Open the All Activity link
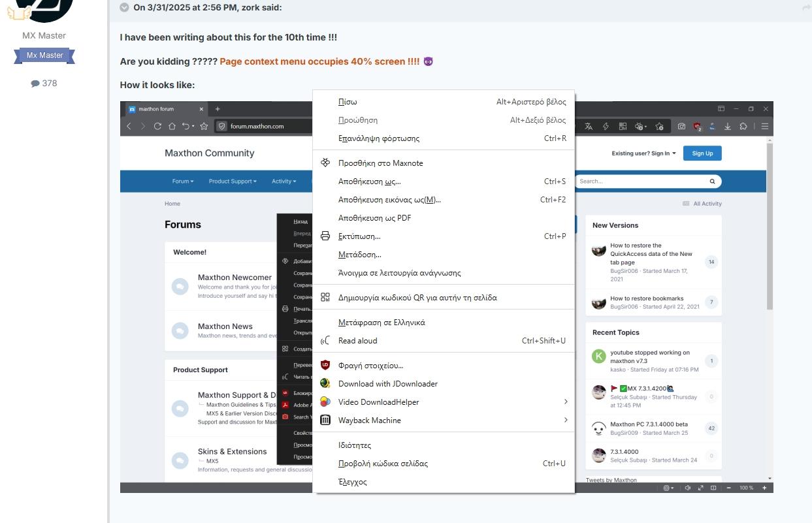Screen dimensions: 812x523 pyautogui.click(x=702, y=204)
